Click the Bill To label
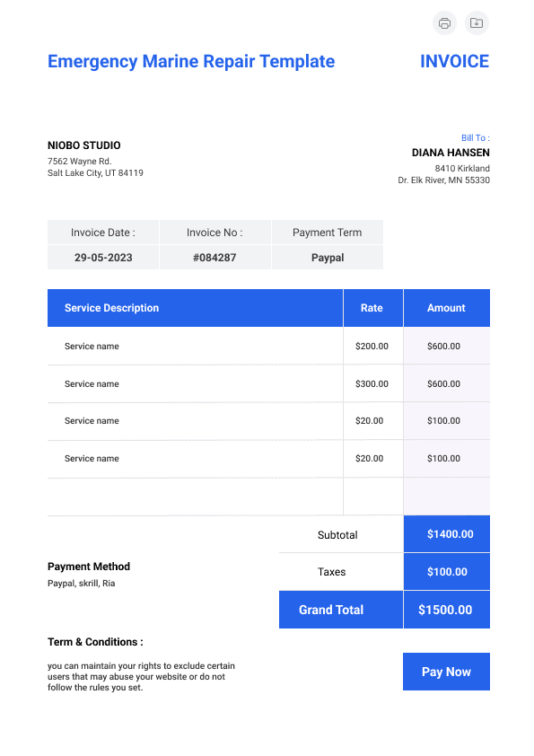Image resolution: width=534 pixels, height=756 pixels. pos(475,138)
